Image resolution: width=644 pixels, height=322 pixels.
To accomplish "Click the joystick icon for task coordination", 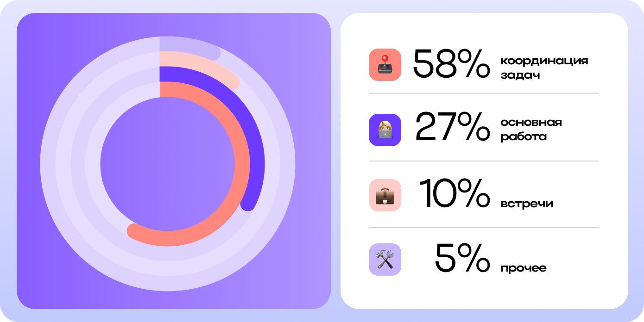I will [x=385, y=65].
